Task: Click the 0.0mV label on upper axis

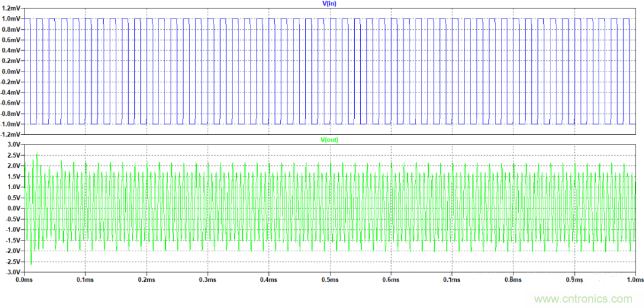Action: coord(12,72)
